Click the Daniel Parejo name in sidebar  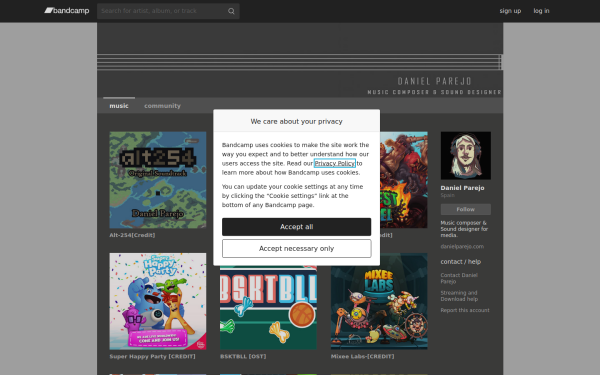coord(462,188)
